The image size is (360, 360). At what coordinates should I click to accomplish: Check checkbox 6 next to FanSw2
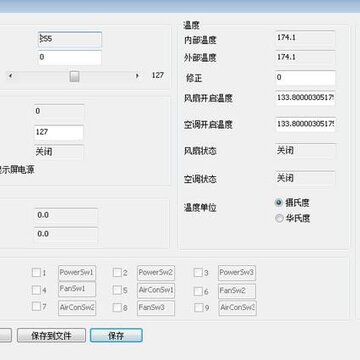[x=198, y=291]
